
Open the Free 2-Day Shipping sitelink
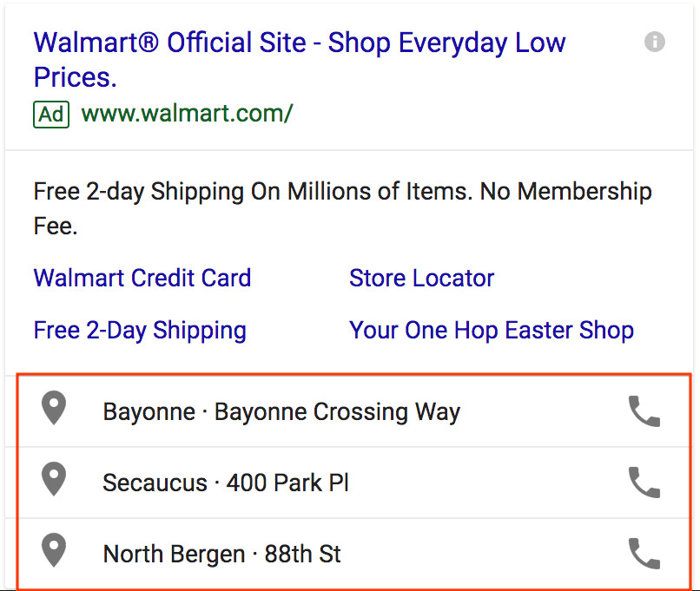[140, 331]
